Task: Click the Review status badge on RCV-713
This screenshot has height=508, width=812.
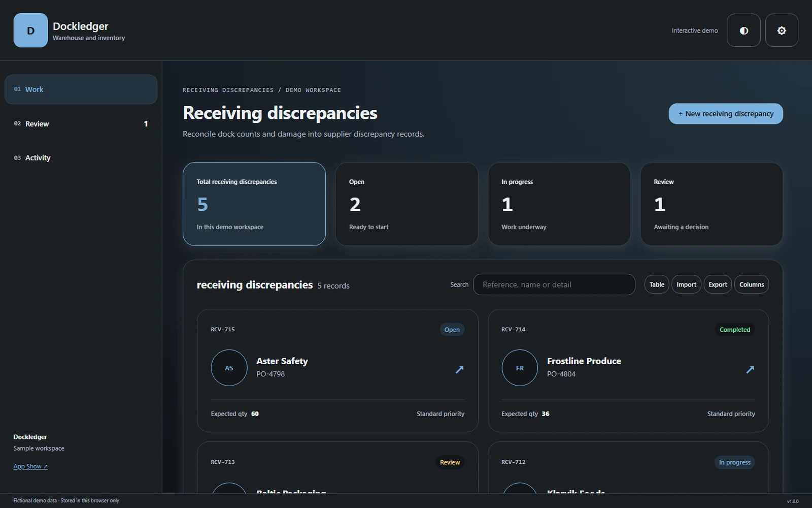Action: (450, 462)
